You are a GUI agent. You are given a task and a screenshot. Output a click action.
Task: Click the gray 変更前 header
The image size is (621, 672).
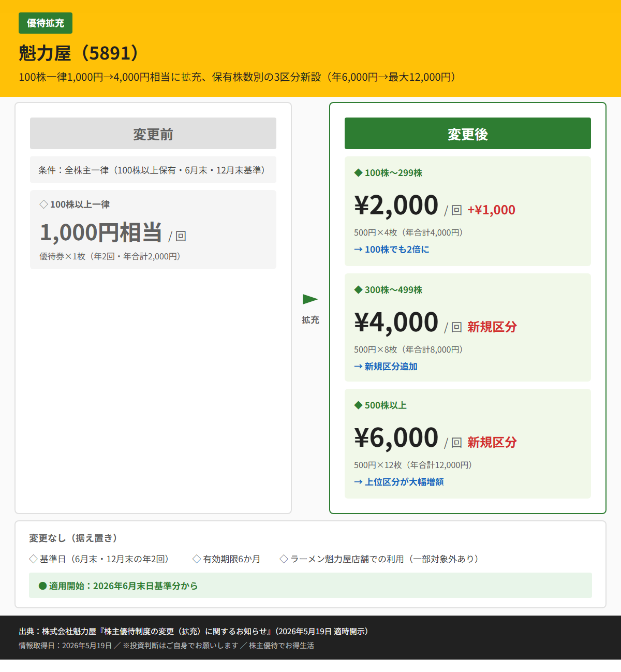coord(153,134)
